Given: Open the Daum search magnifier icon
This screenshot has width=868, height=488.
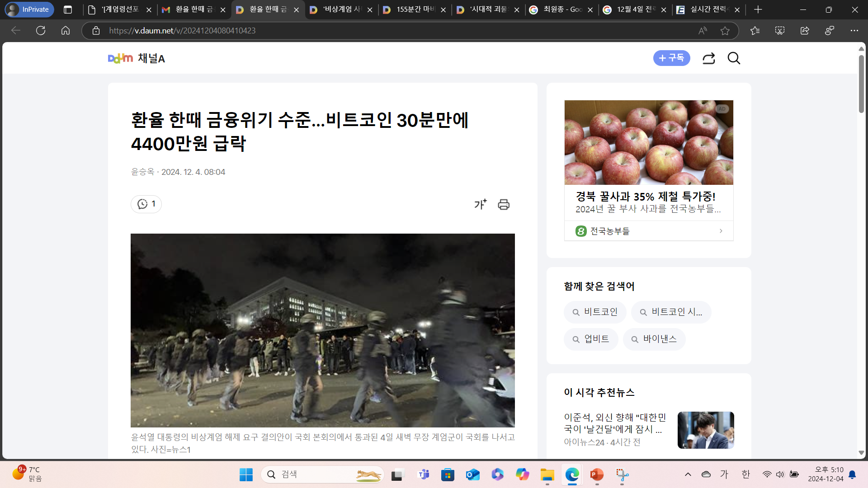Looking at the screenshot, I should 734,58.
